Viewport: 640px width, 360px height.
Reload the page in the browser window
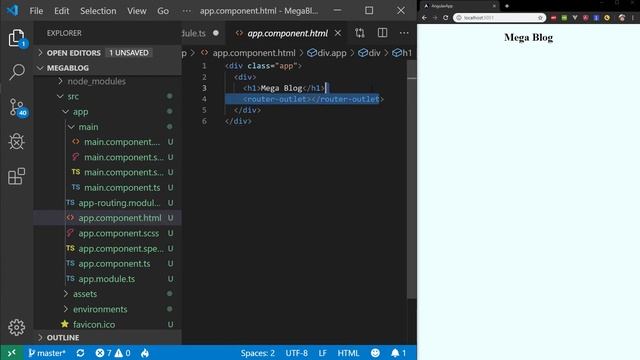tap(445, 18)
